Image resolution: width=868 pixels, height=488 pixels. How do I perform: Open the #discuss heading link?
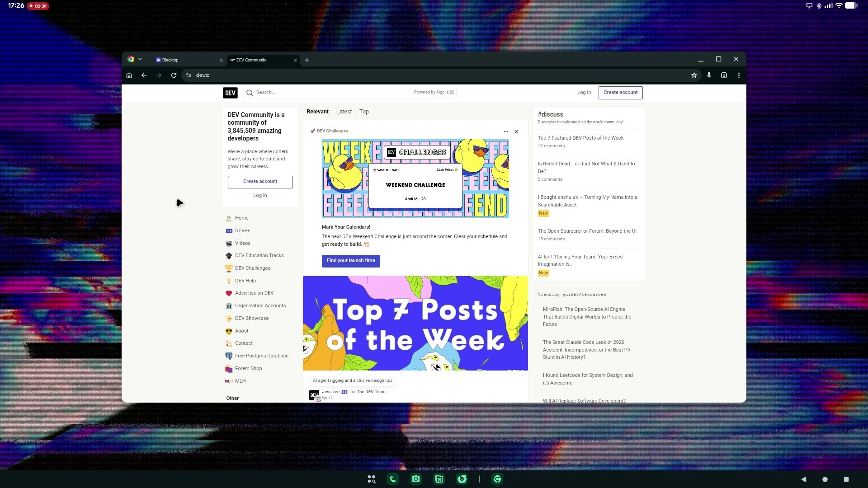pyautogui.click(x=550, y=115)
